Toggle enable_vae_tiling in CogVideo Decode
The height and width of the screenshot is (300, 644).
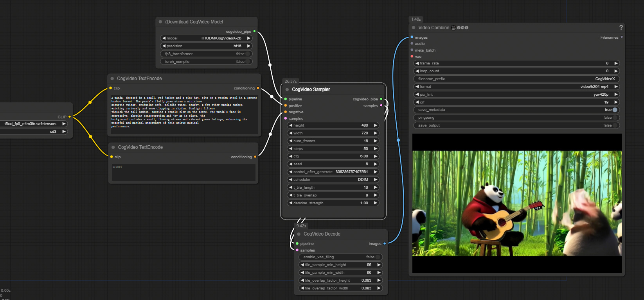coord(340,257)
